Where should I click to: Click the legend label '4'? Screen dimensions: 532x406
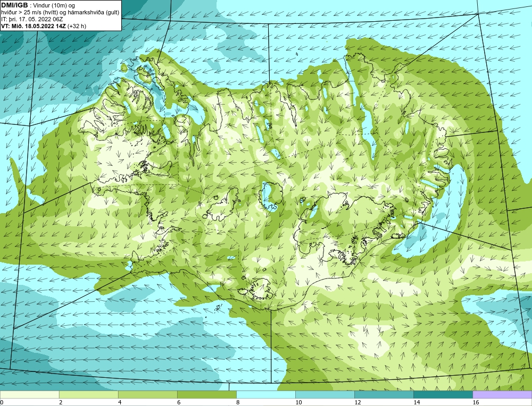coord(120,402)
